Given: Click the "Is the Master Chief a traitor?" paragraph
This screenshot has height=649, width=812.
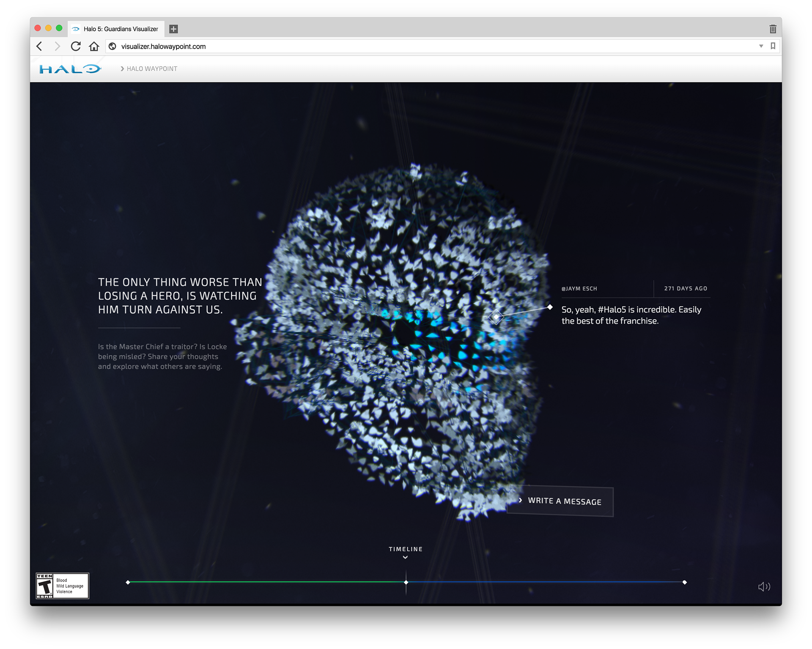Looking at the screenshot, I should pyautogui.click(x=162, y=356).
